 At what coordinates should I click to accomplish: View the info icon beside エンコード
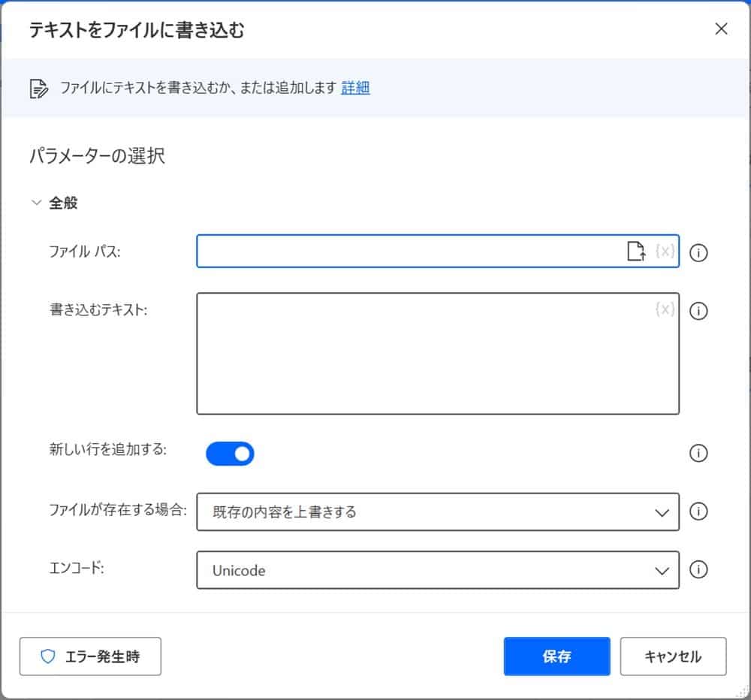click(x=698, y=570)
